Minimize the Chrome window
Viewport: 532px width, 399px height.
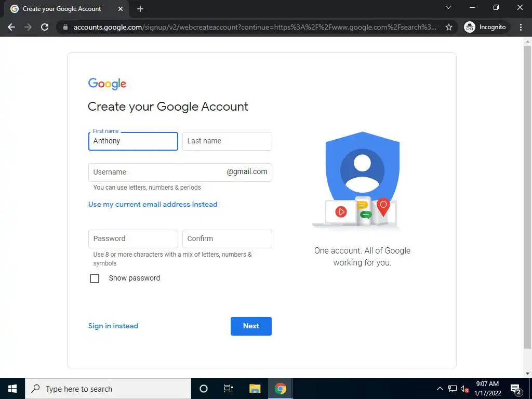(472, 7)
